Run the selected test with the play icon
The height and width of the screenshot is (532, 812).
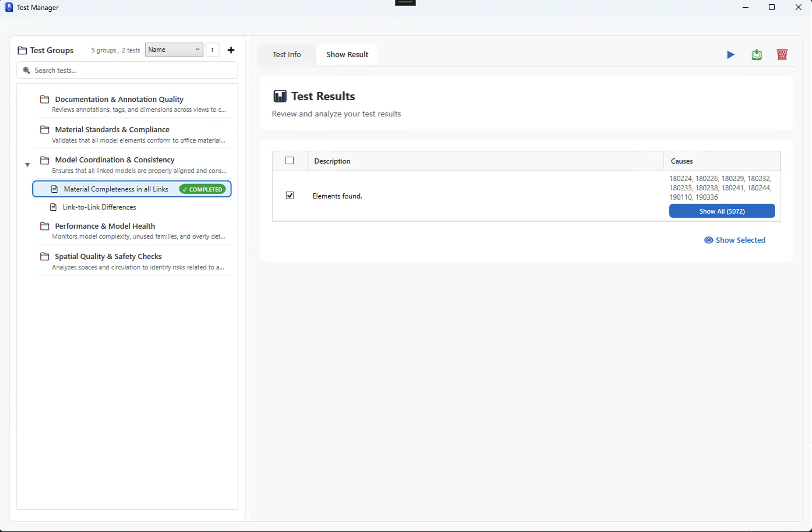pyautogui.click(x=730, y=54)
